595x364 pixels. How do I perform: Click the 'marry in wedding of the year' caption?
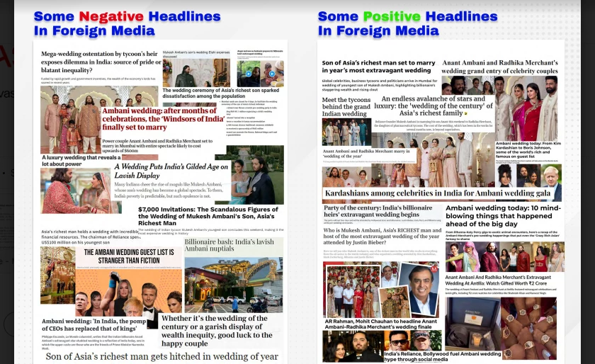point(366,154)
